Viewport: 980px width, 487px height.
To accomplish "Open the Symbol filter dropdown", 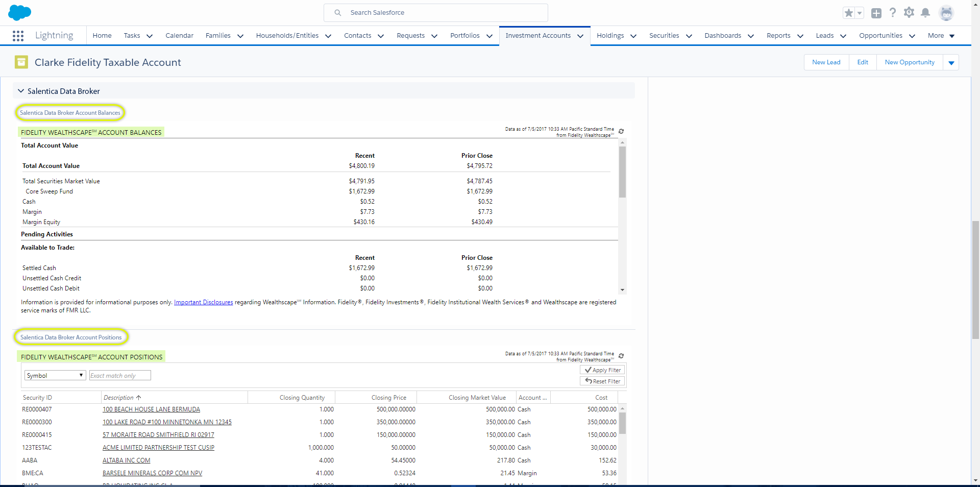I will 55,375.
